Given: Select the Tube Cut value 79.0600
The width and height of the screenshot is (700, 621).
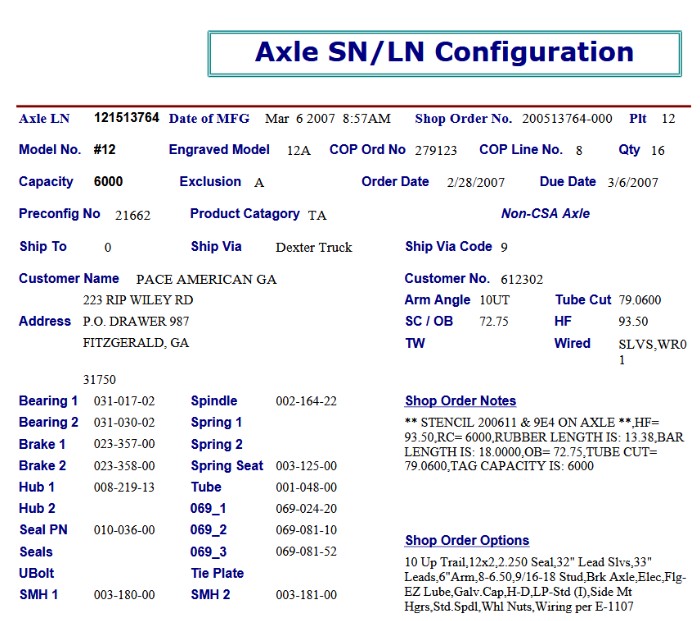Looking at the screenshot, I should 640,300.
